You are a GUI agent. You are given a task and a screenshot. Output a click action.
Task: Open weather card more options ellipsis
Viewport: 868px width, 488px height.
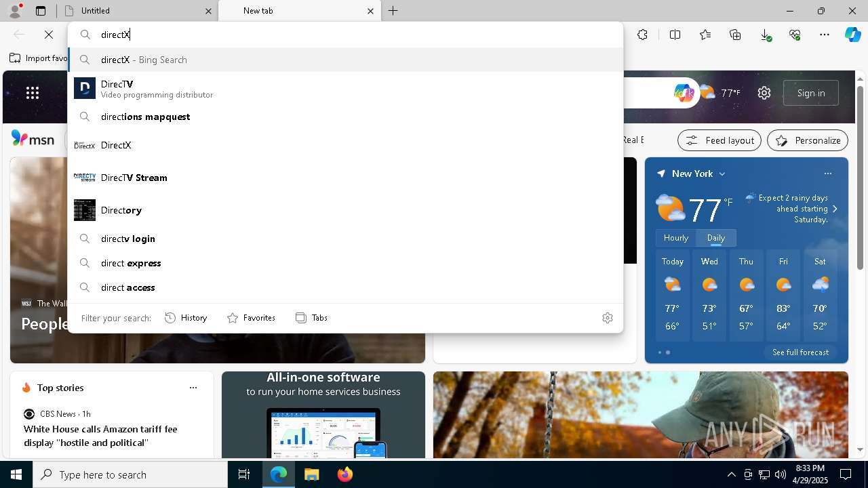point(828,174)
